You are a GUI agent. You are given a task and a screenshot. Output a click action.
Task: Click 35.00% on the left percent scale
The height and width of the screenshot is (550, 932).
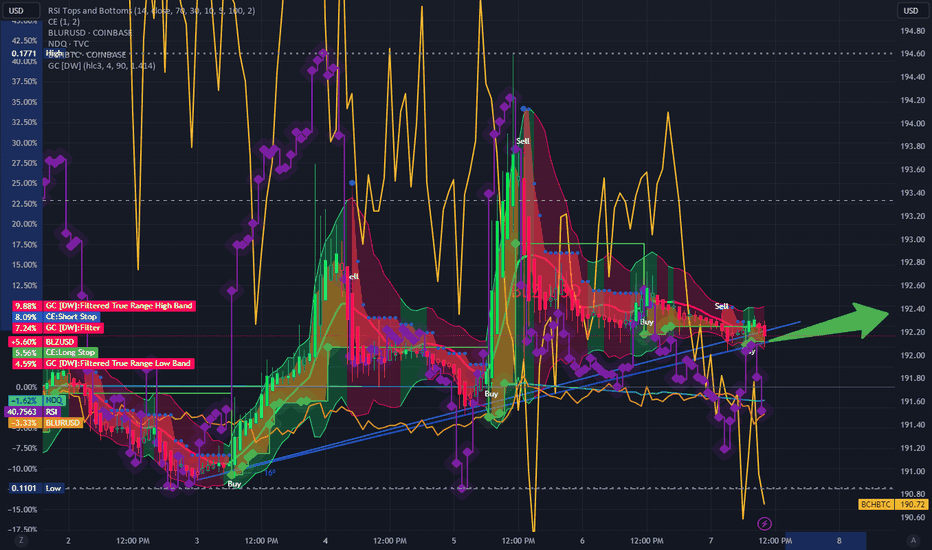(x=24, y=102)
